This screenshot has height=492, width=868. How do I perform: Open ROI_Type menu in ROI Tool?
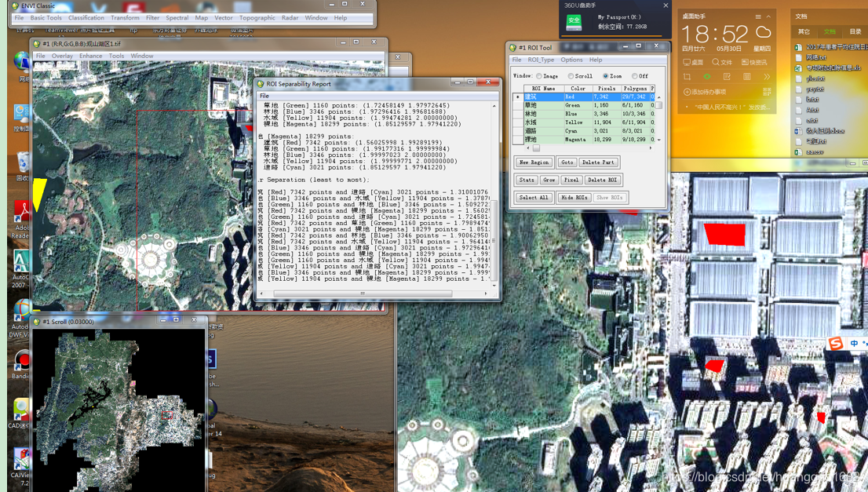(x=541, y=60)
